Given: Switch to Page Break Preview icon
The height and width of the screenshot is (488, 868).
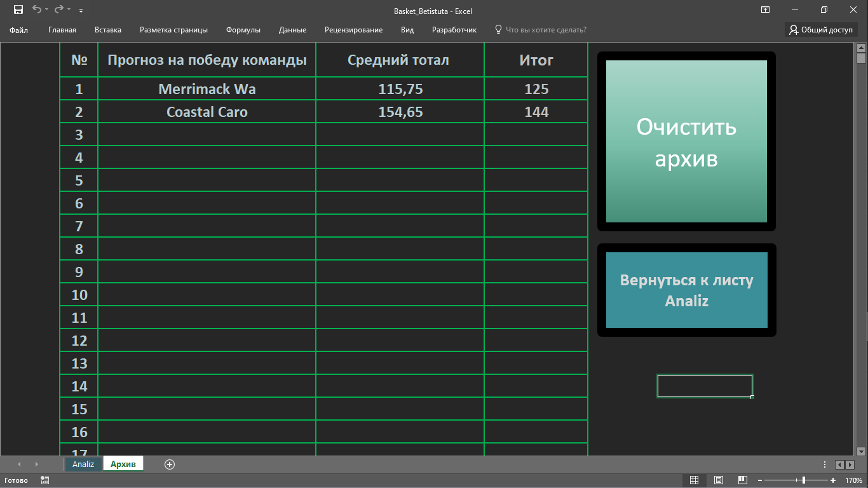Looking at the screenshot, I should tap(742, 480).
